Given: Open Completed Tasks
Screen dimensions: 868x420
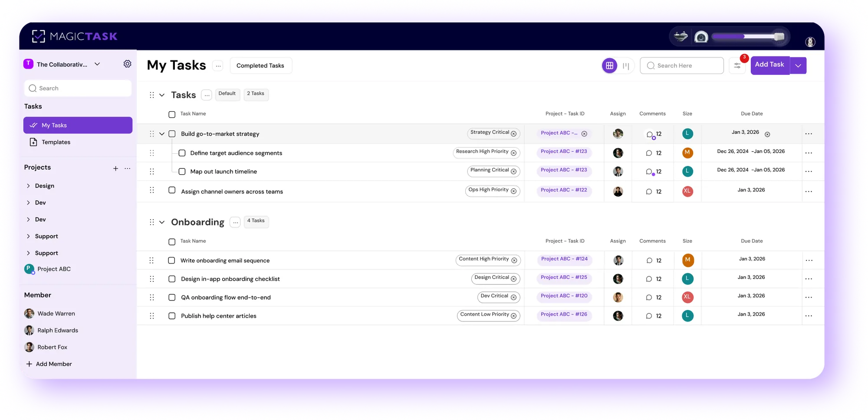Looking at the screenshot, I should pos(260,66).
